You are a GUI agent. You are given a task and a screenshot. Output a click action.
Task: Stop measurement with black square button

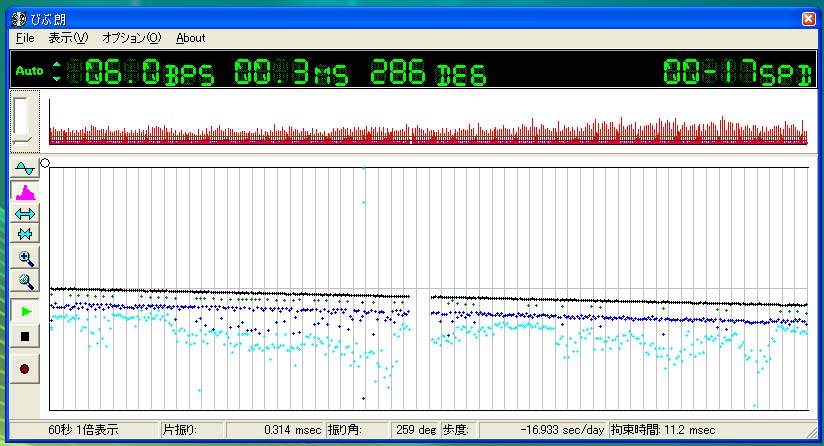click(25, 337)
